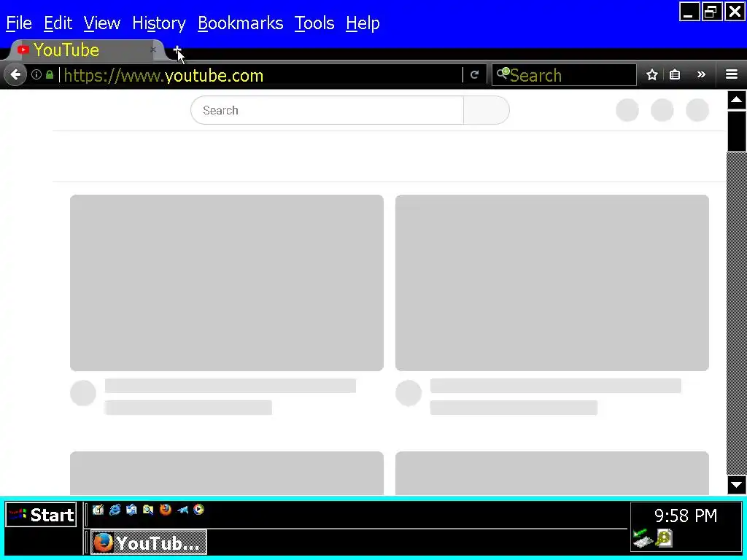Open the first quick launch notepad icon
Image resolution: width=747 pixels, height=560 pixels.
click(x=98, y=510)
